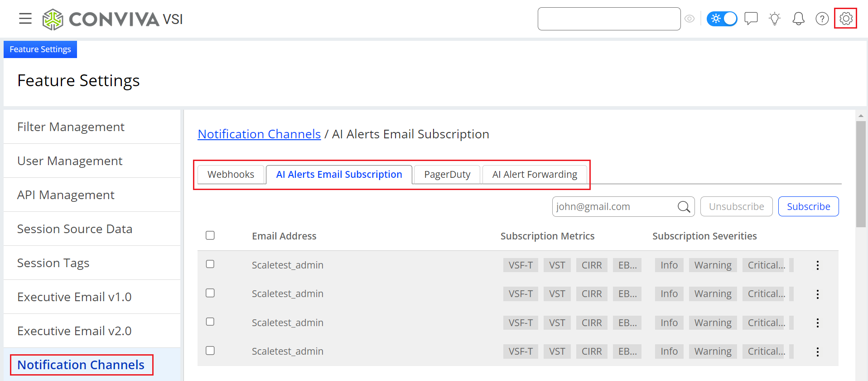Click the Conviva logo icon
The image size is (868, 381).
pos(53,20)
